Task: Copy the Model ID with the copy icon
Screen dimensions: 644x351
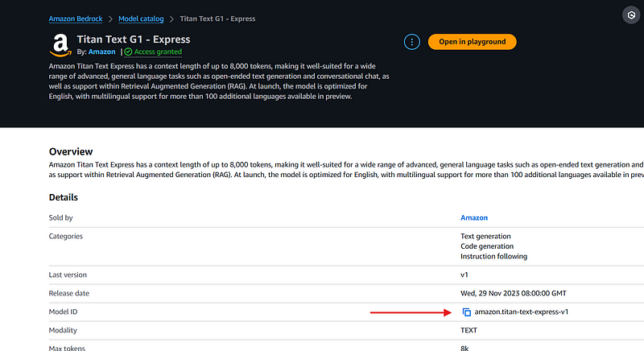Action: pyautogui.click(x=467, y=312)
